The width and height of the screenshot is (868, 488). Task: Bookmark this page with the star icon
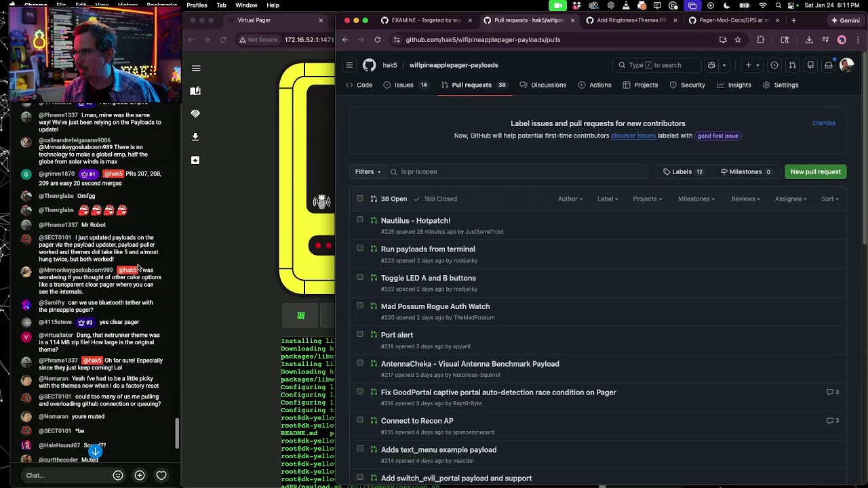point(738,40)
